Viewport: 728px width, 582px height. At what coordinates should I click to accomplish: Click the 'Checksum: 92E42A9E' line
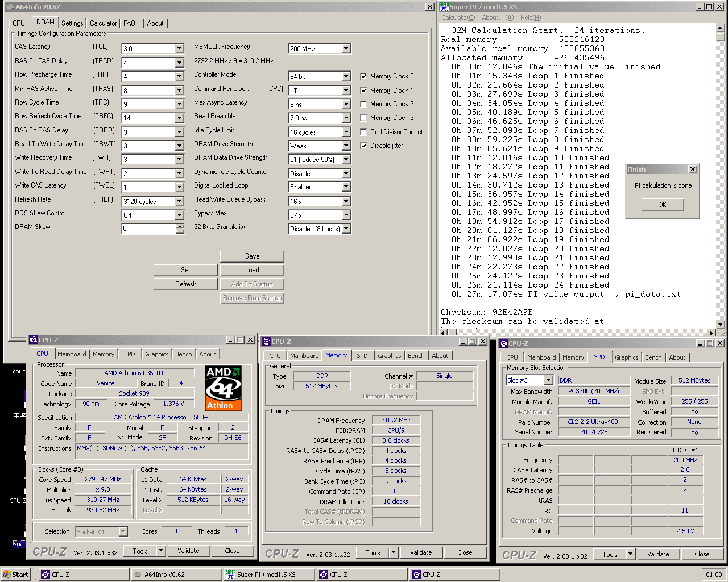[487, 312]
